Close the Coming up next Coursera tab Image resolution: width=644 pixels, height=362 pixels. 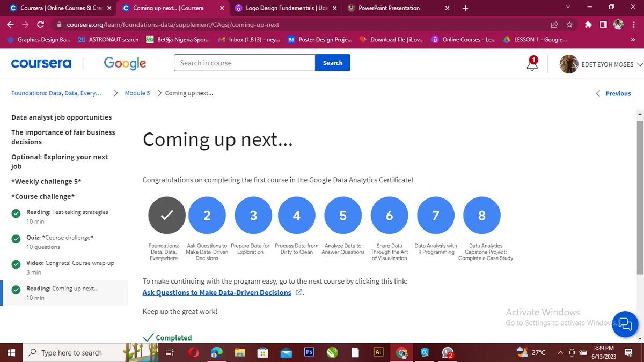[x=221, y=8]
